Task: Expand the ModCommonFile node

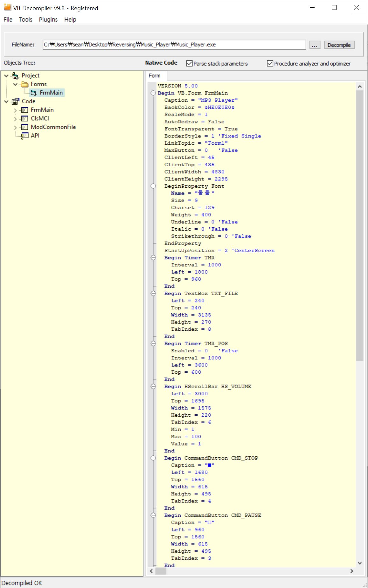Action: pos(15,128)
